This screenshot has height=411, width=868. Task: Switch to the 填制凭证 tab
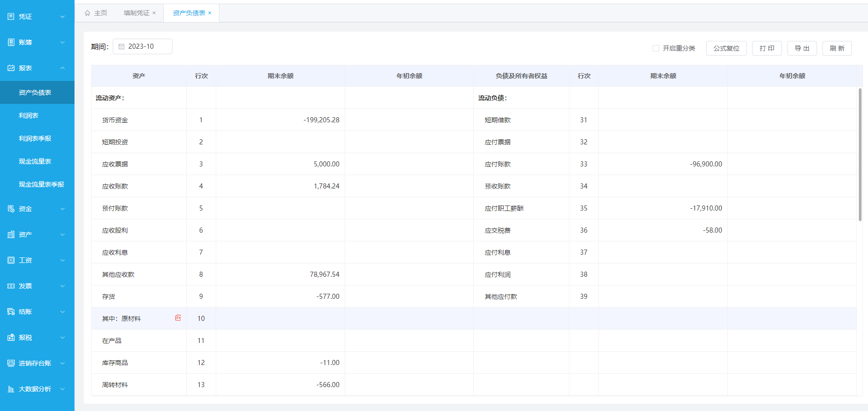[x=137, y=13]
